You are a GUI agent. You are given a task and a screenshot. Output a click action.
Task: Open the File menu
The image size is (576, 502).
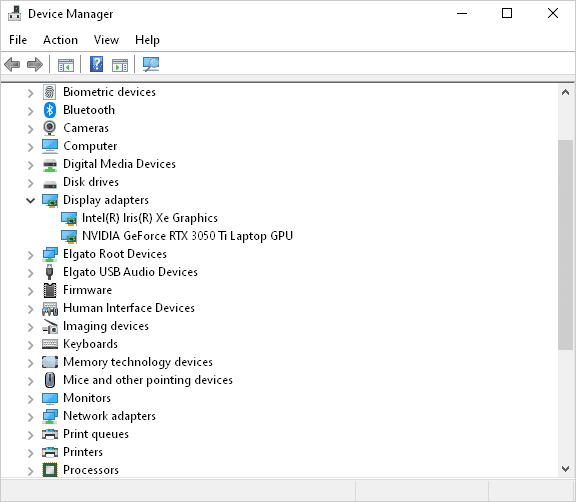[18, 40]
